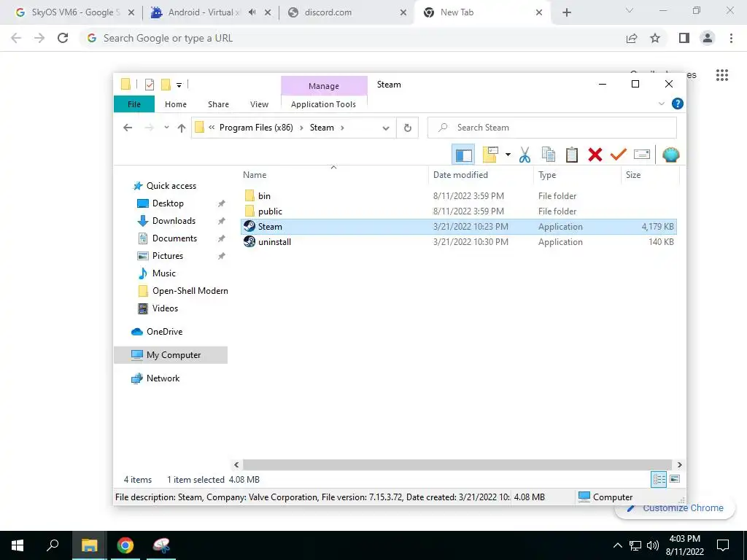Screen dimensions: 747x560
Task: Click the Explorer Help question mark icon
Action: [x=677, y=104]
